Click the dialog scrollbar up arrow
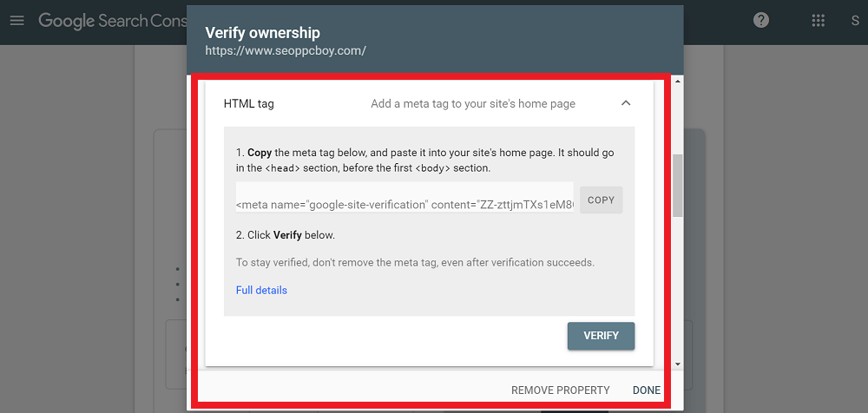868x413 pixels. [x=678, y=82]
